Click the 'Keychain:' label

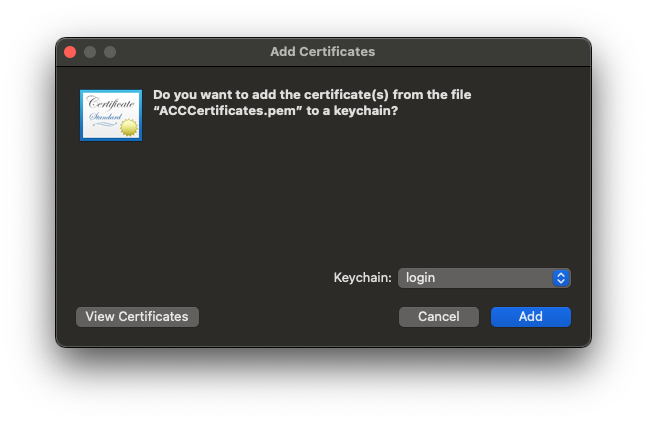362,278
